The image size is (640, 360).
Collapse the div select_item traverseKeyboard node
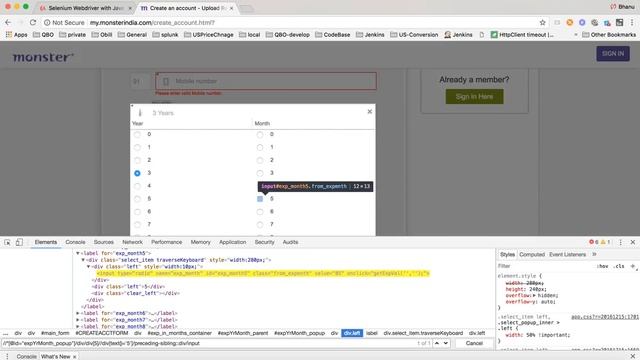tap(83, 260)
